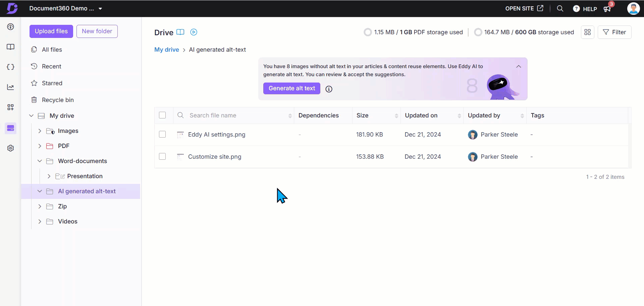Select the Videos folder
This screenshot has width=644, height=306.
[x=67, y=221]
